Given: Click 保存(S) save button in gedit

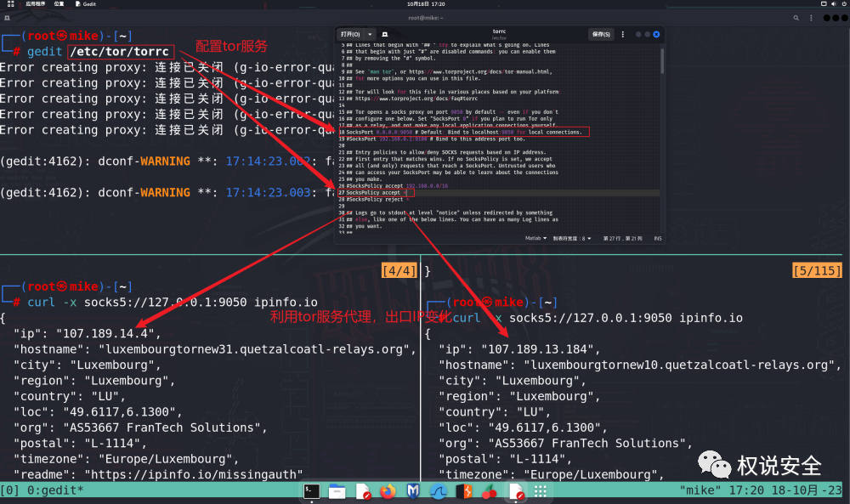Looking at the screenshot, I should [x=601, y=34].
